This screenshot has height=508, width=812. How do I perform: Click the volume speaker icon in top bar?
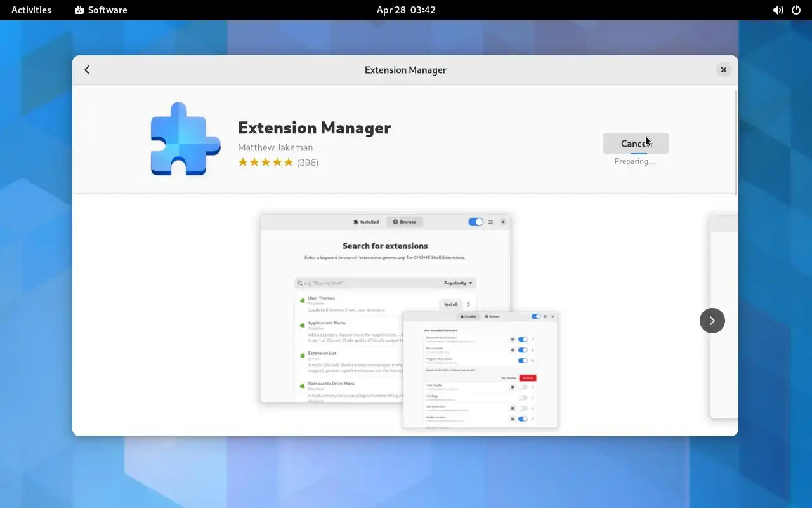[778, 10]
